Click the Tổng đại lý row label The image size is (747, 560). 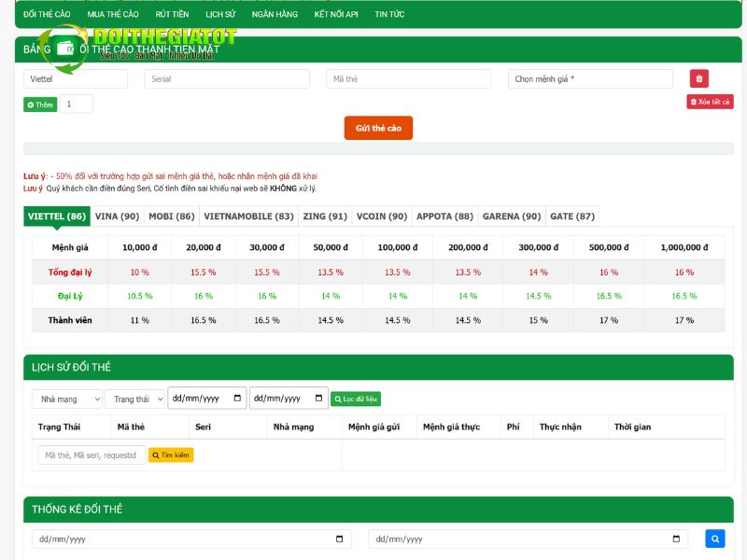[70, 273]
